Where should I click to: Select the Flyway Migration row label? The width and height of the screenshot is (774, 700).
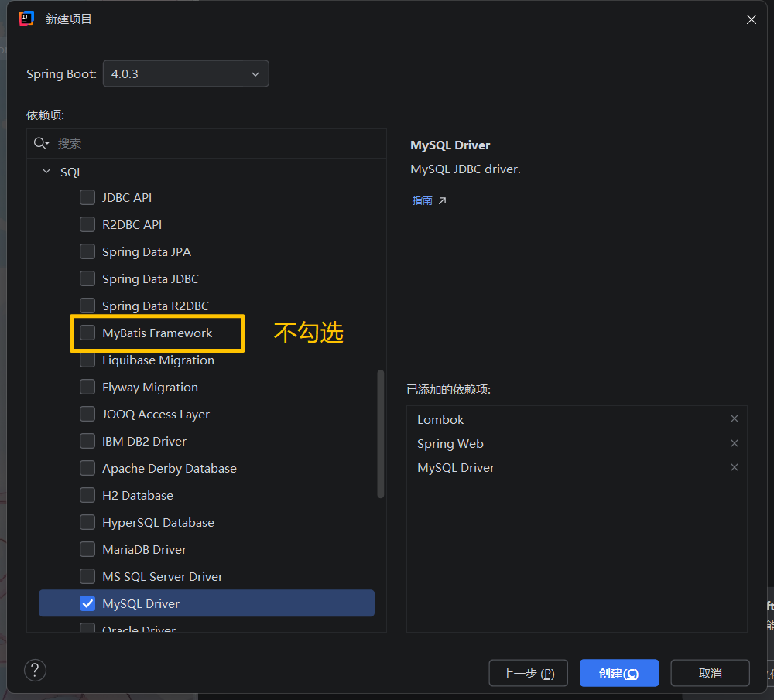click(150, 388)
